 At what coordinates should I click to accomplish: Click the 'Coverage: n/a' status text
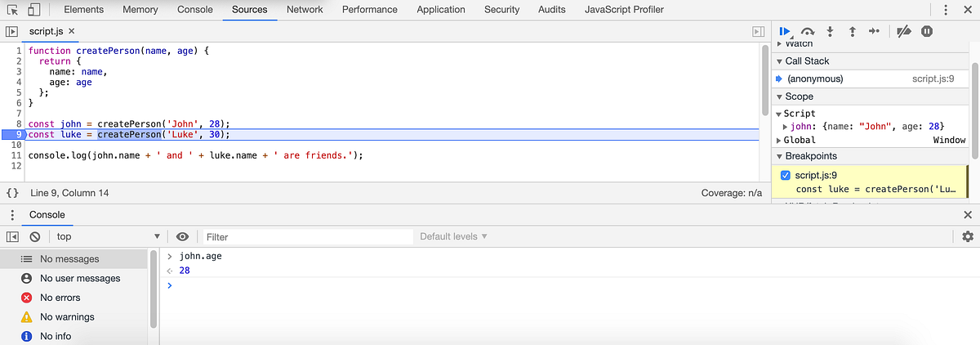(731, 193)
